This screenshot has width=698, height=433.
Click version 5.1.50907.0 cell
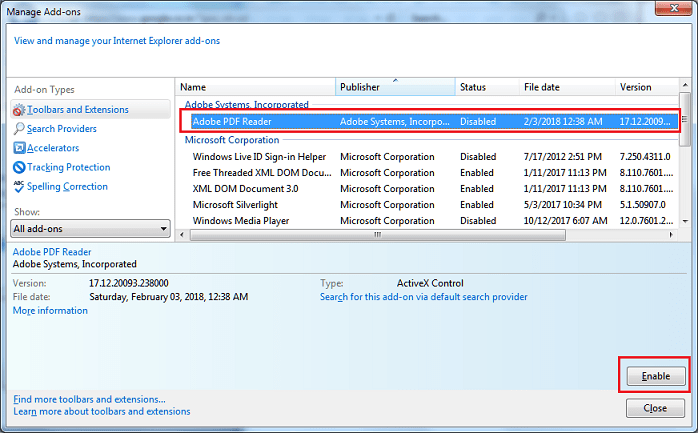pyautogui.click(x=642, y=205)
